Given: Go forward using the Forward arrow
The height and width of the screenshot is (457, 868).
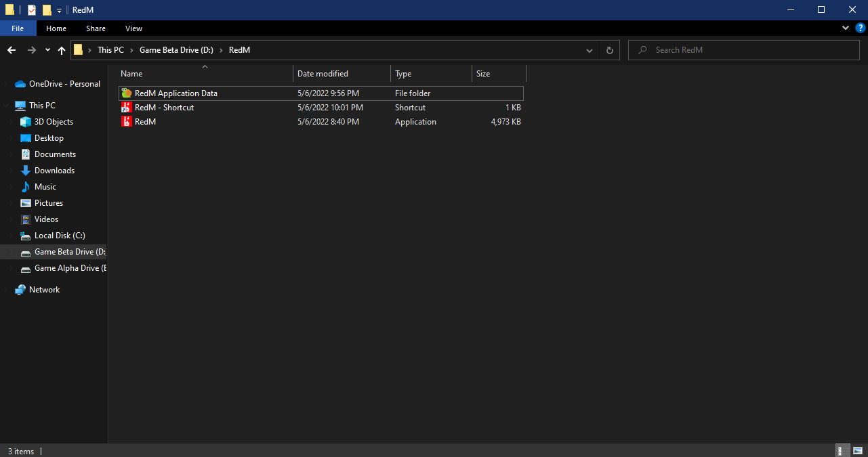Looking at the screenshot, I should [31, 50].
